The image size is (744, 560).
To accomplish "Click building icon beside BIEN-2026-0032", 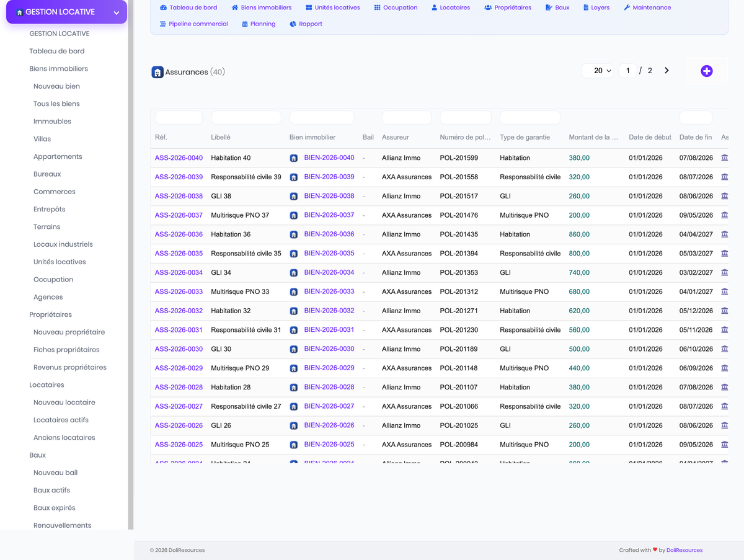I will (x=294, y=311).
